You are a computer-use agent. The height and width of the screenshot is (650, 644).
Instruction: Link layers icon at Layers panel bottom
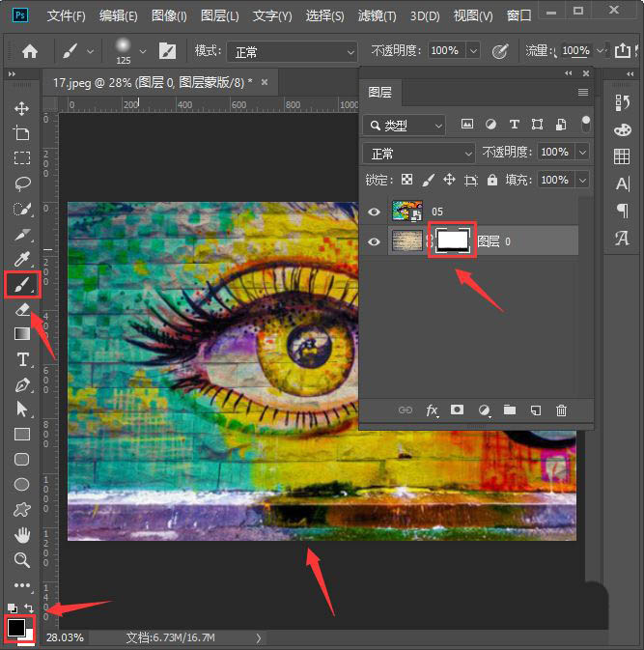[x=405, y=410]
